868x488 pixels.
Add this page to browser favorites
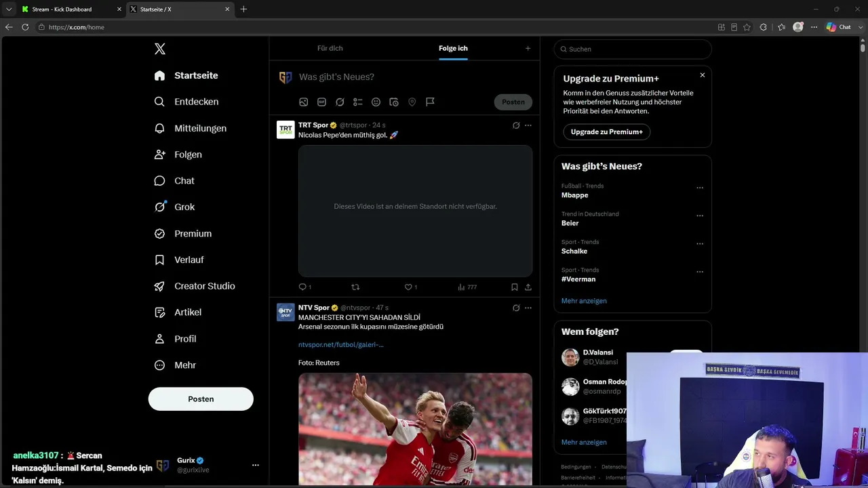[x=747, y=27]
